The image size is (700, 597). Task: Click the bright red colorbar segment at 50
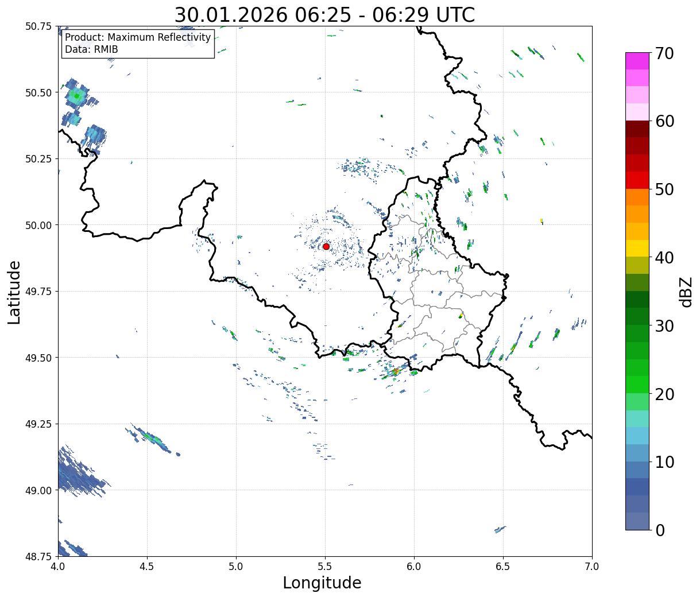click(x=637, y=180)
